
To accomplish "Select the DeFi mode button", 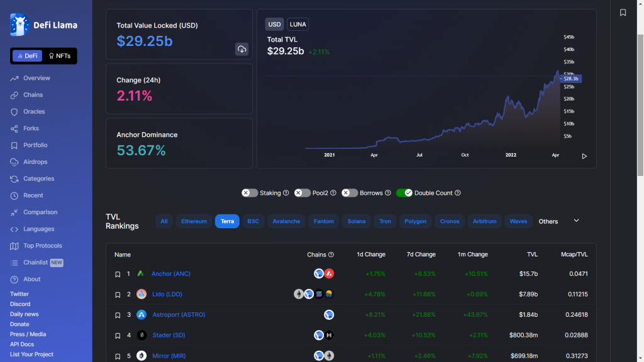I will [27, 56].
